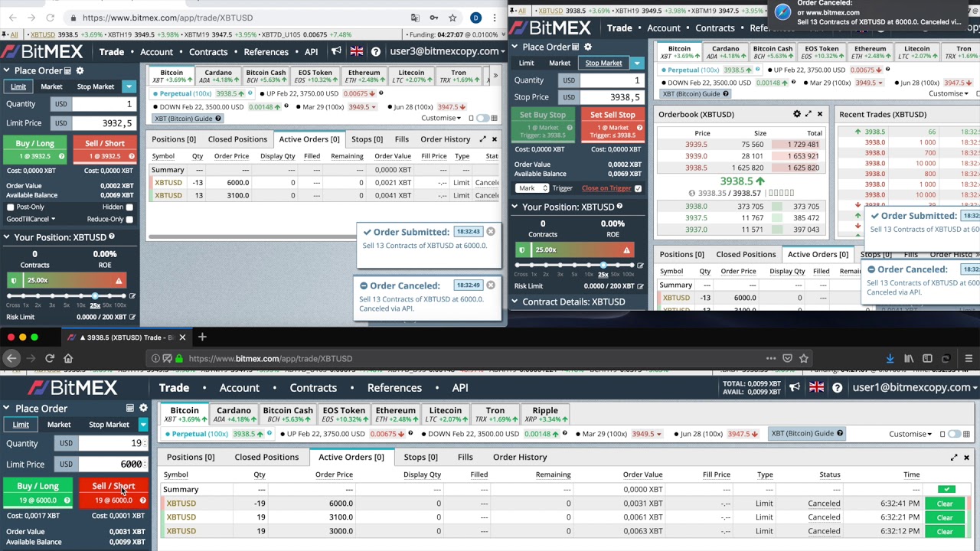Uncheck Close on Trigger in Safari window
The image size is (980, 551).
click(x=638, y=188)
